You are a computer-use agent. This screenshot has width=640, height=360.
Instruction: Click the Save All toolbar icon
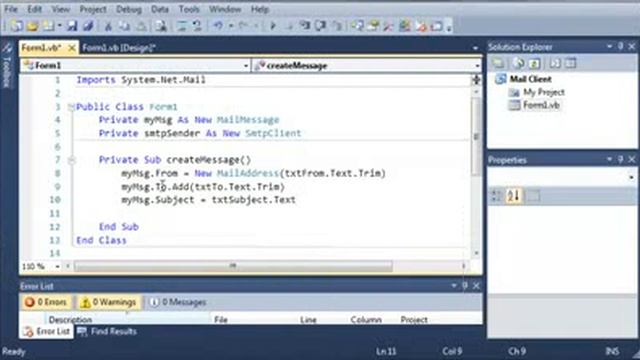point(88,26)
